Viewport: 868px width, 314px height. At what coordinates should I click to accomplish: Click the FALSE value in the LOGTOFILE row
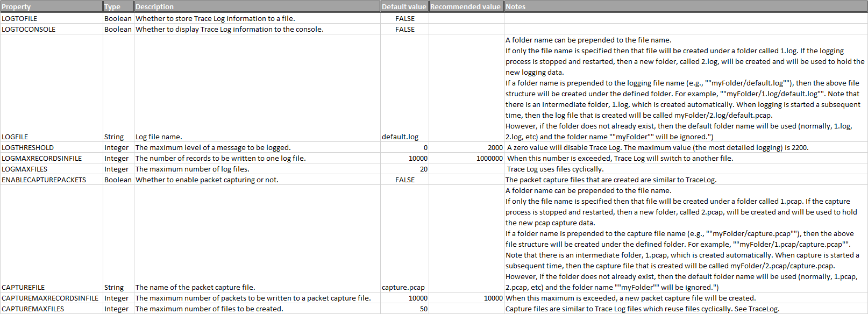(405, 18)
